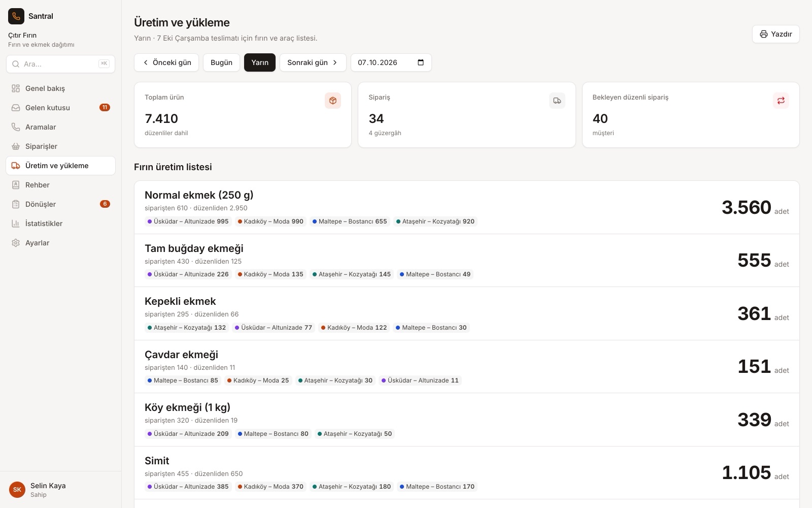Click Maltepe – Bostancı 85 chip
Image resolution: width=812 pixels, height=508 pixels.
[183, 380]
